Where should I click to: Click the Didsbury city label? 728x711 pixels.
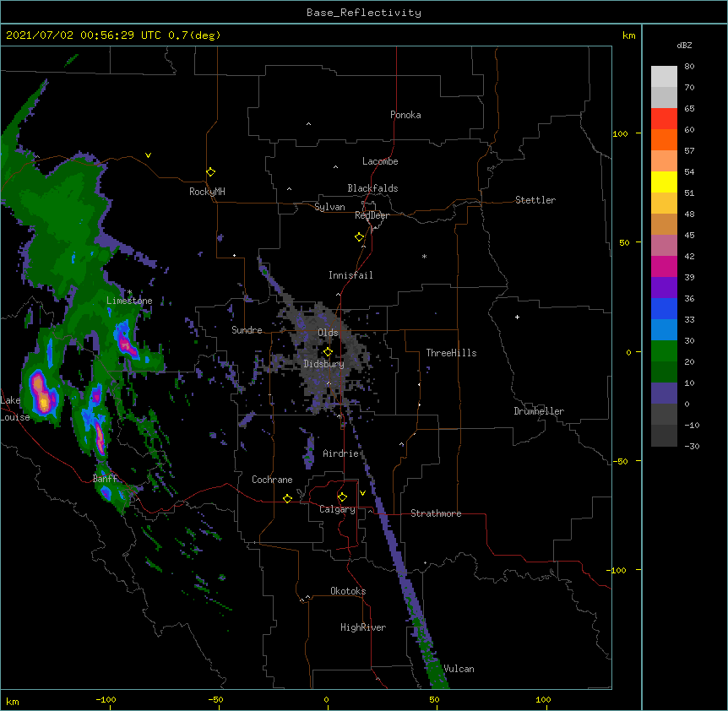[x=324, y=364]
